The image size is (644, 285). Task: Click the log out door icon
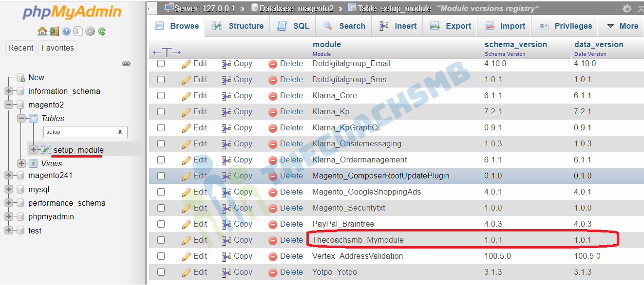(54, 32)
